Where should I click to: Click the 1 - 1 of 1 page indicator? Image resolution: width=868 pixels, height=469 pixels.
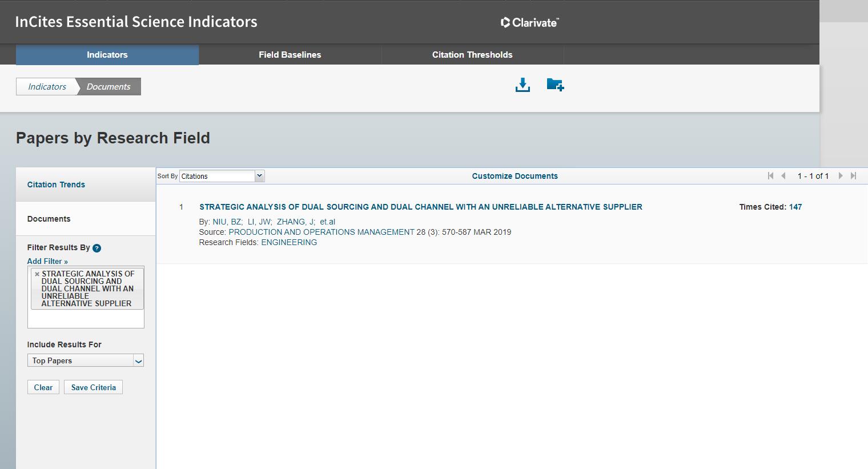pyautogui.click(x=813, y=176)
